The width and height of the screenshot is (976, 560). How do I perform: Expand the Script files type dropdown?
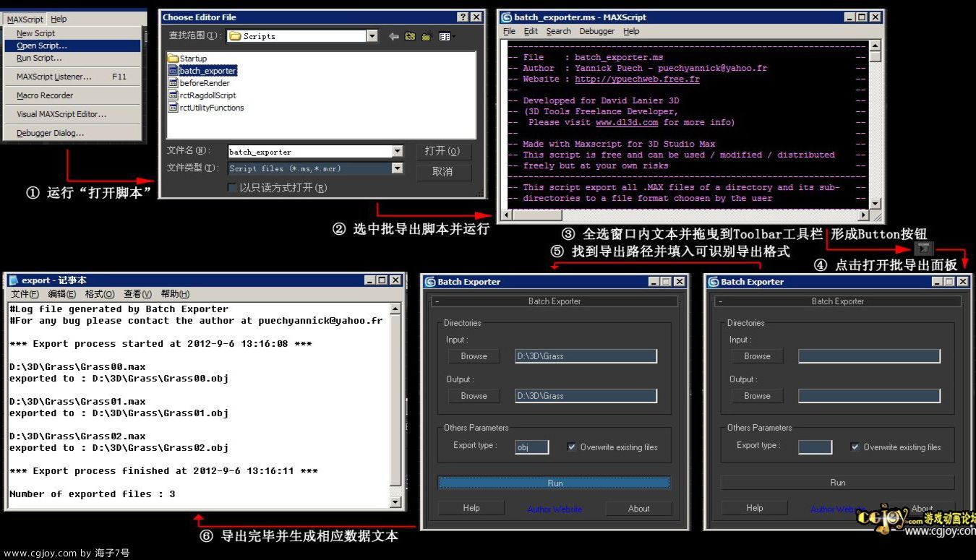point(397,168)
